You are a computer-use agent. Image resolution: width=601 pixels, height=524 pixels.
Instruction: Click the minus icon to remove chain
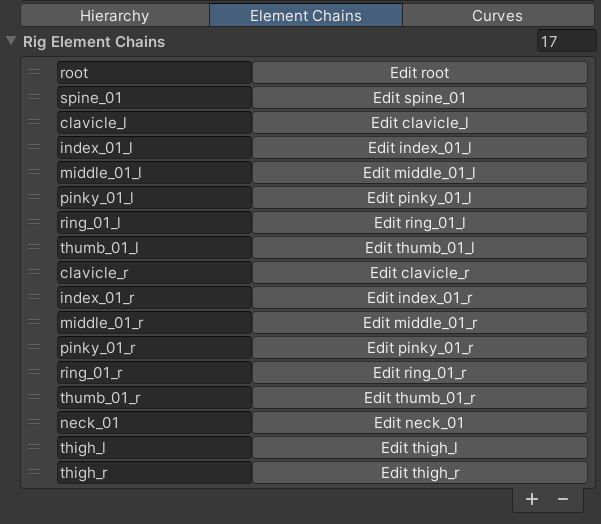pyautogui.click(x=563, y=499)
